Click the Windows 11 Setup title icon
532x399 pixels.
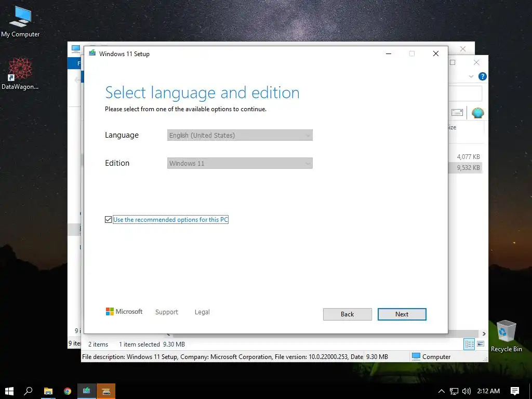(92, 54)
